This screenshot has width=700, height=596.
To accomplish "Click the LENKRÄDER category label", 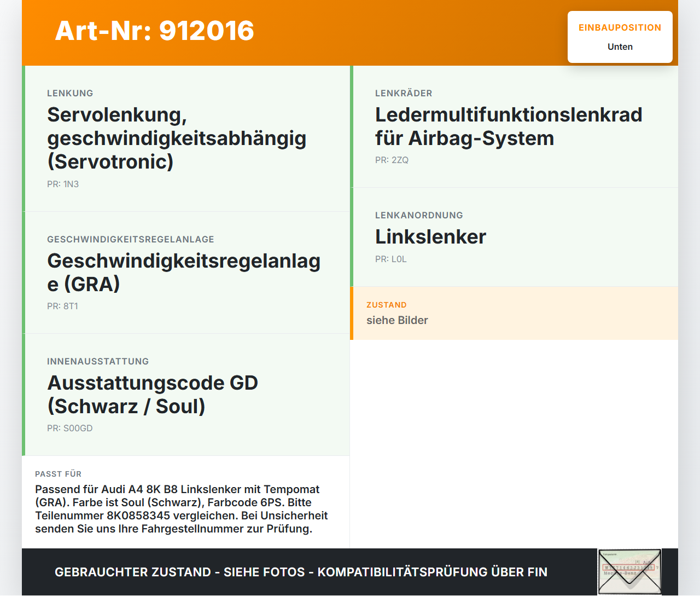I will pyautogui.click(x=404, y=94).
